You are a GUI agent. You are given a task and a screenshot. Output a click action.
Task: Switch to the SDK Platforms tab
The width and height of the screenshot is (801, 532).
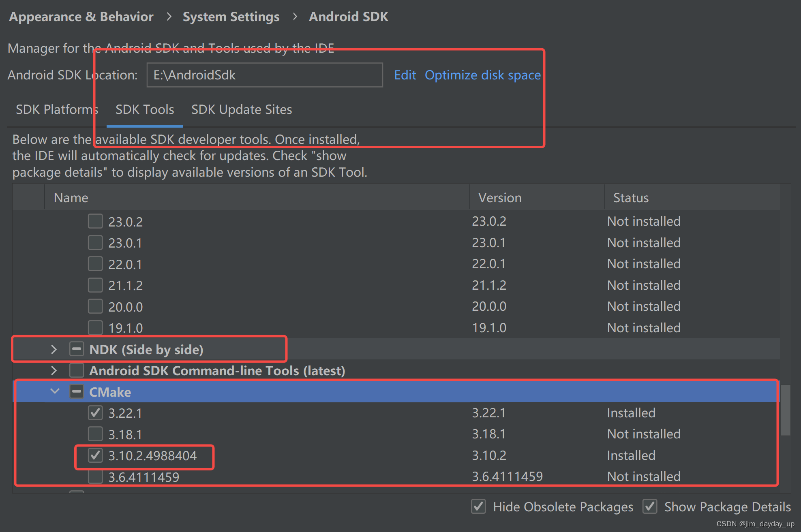(x=57, y=109)
